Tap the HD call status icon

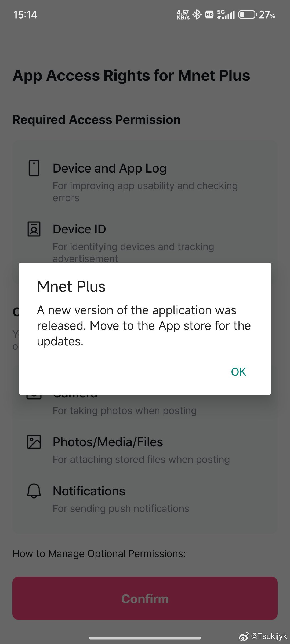pos(209,14)
